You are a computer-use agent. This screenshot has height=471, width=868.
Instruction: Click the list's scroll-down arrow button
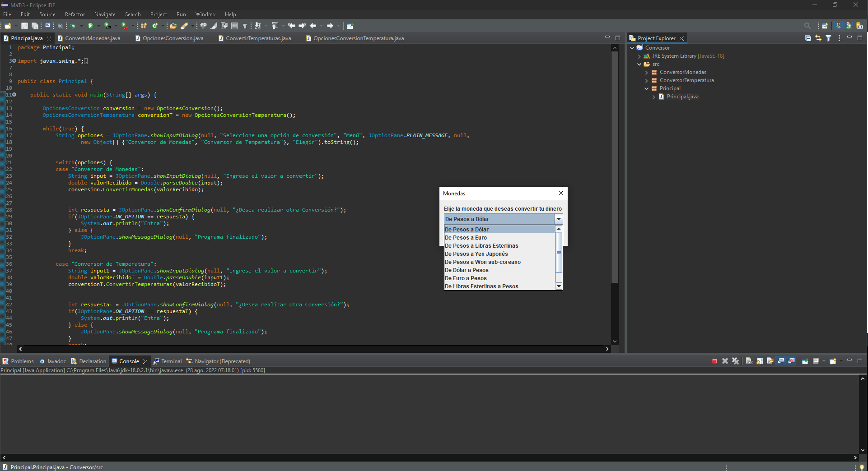[559, 286]
